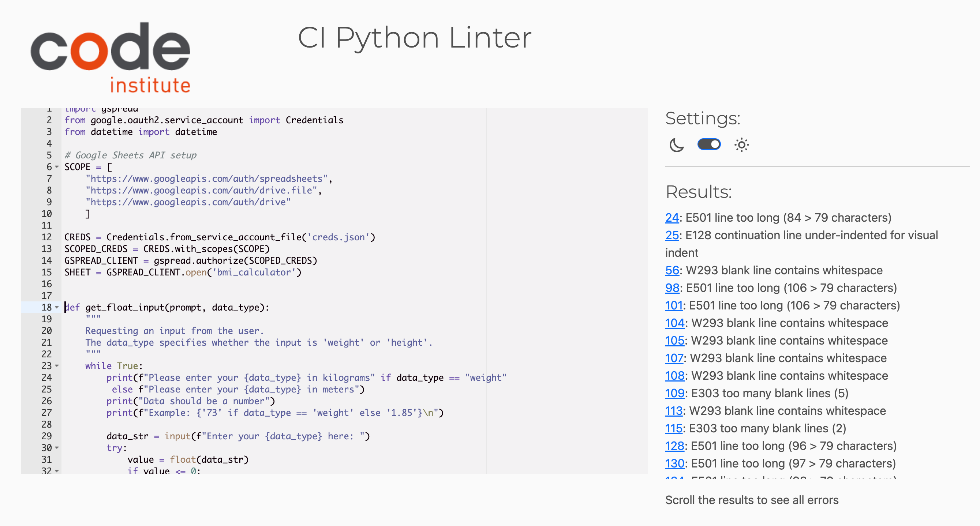Go to line 56 whitespace warning
Screen dimensions: 980x526
point(672,270)
